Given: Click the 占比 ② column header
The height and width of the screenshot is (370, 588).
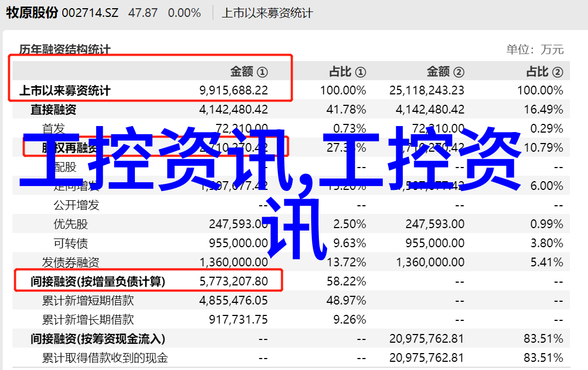Looking at the screenshot, I should click(544, 71).
